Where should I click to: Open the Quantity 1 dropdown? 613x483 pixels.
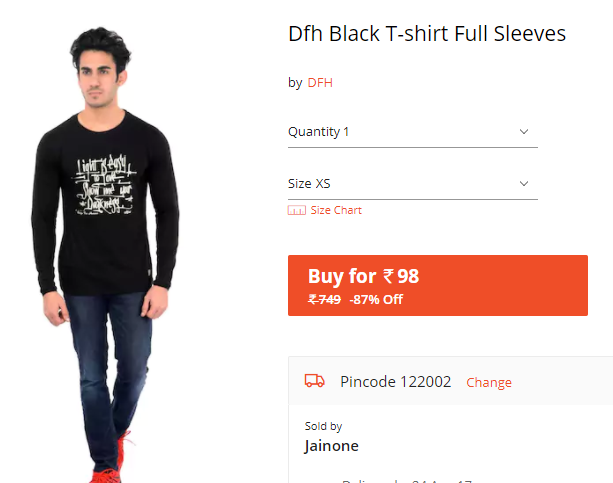pos(413,132)
